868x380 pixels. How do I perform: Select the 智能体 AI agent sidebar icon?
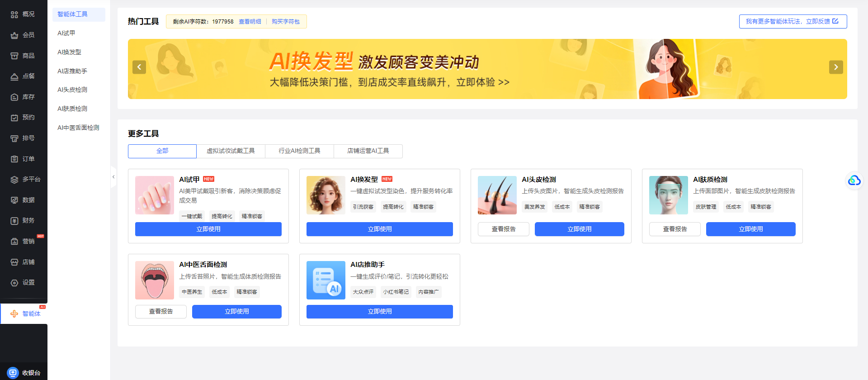pos(14,314)
